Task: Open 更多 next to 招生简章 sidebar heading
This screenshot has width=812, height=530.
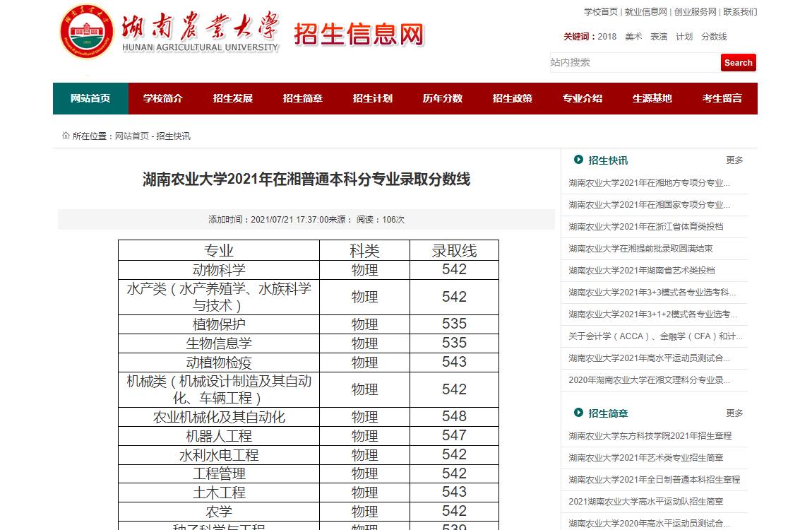Action: click(734, 413)
